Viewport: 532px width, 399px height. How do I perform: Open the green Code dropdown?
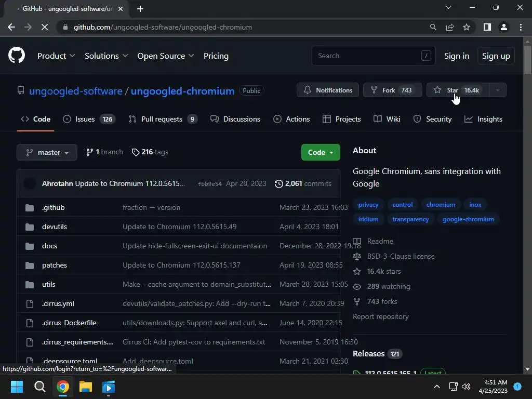coord(321,152)
